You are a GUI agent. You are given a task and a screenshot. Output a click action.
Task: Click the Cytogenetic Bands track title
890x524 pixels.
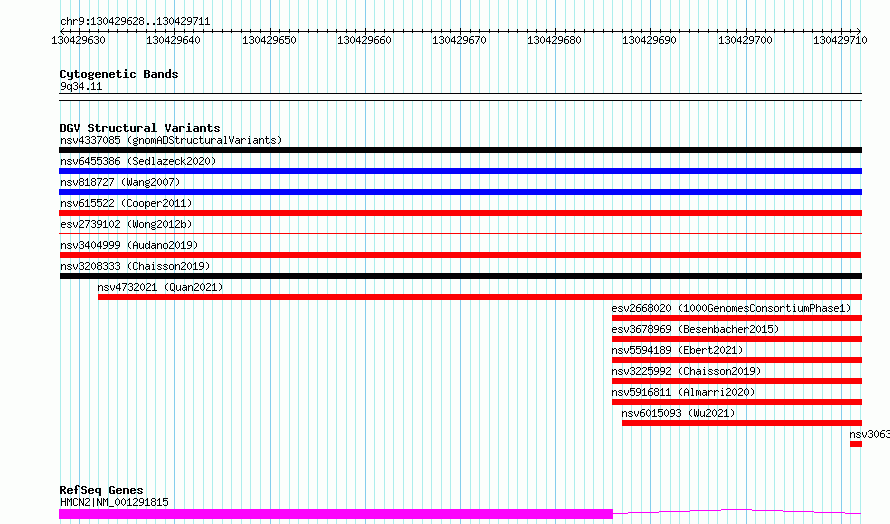coord(119,74)
